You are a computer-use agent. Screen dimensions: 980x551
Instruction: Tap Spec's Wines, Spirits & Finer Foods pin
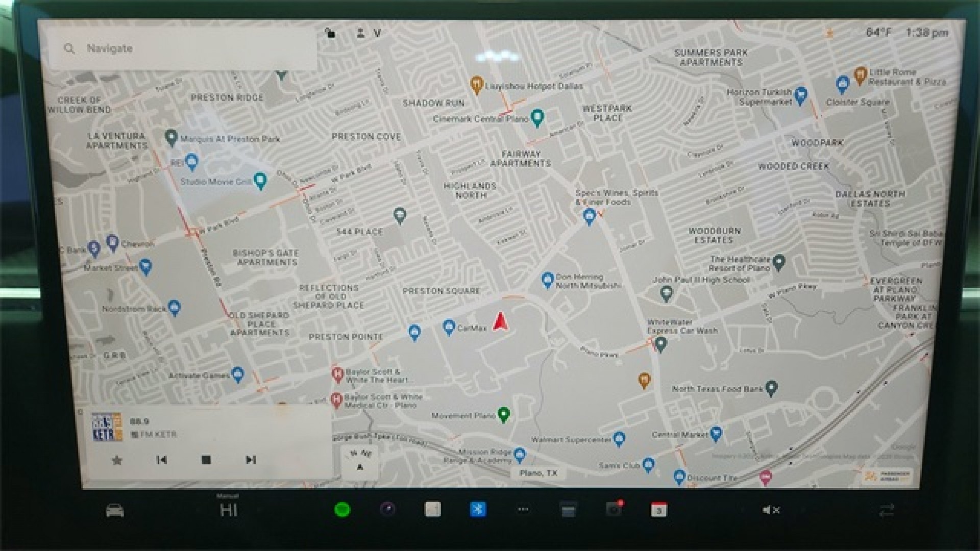click(590, 217)
